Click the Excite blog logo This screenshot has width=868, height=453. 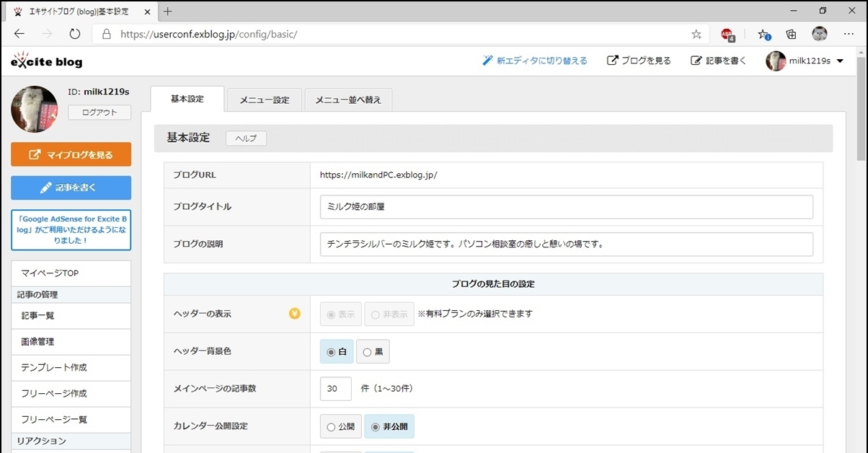pyautogui.click(x=47, y=61)
